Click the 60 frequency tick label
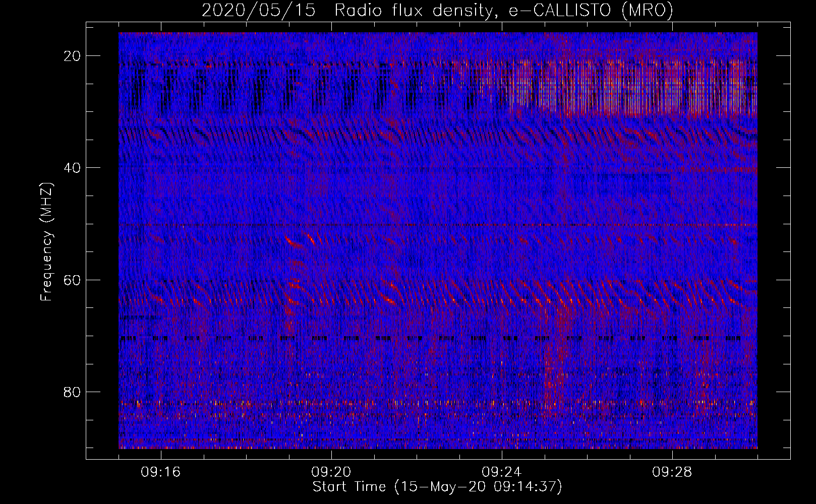This screenshot has height=504, width=816. pos(73,280)
